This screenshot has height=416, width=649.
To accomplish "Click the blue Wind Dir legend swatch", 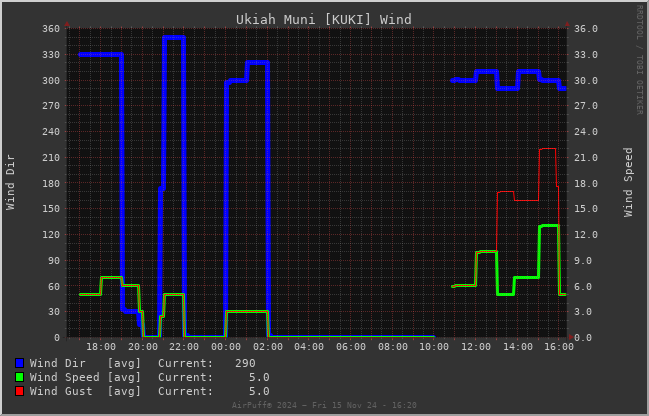I will pyautogui.click(x=19, y=363).
